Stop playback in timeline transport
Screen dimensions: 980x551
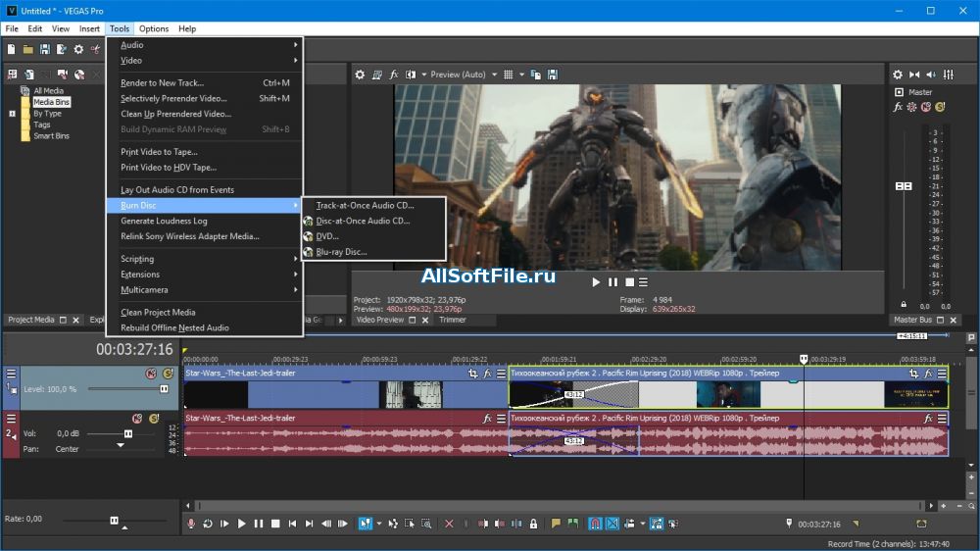275,524
